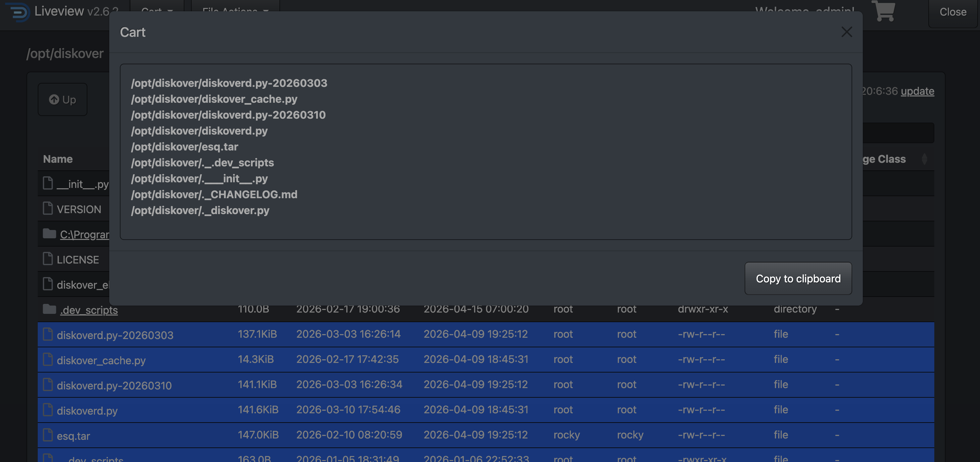Click the Close button in the top bar
The image size is (980, 462).
click(953, 12)
